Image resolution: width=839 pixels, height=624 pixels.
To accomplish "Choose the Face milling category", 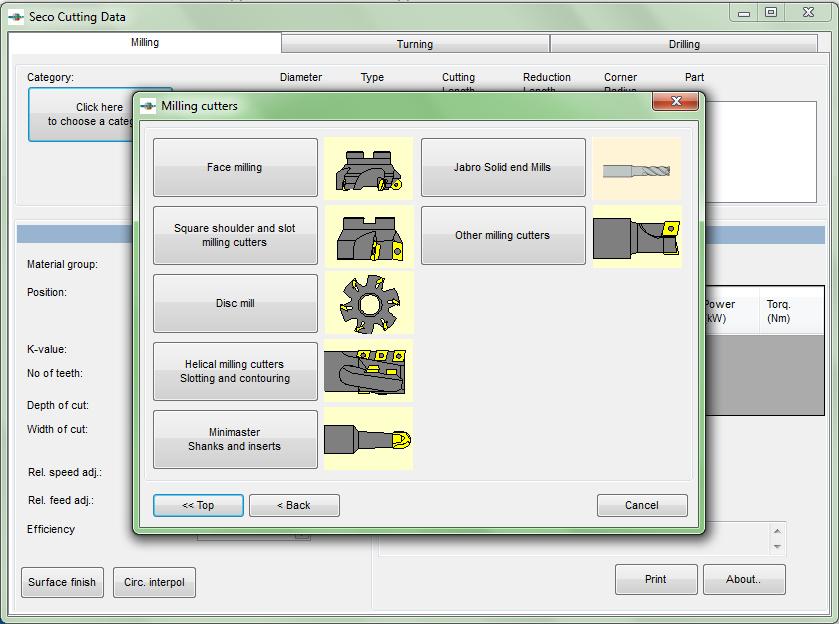I will coord(235,168).
